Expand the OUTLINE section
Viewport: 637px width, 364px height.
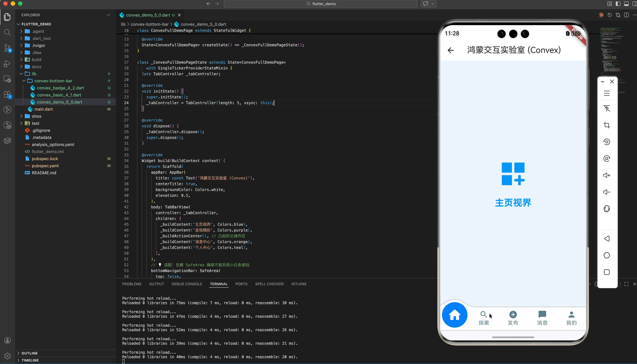(29, 353)
